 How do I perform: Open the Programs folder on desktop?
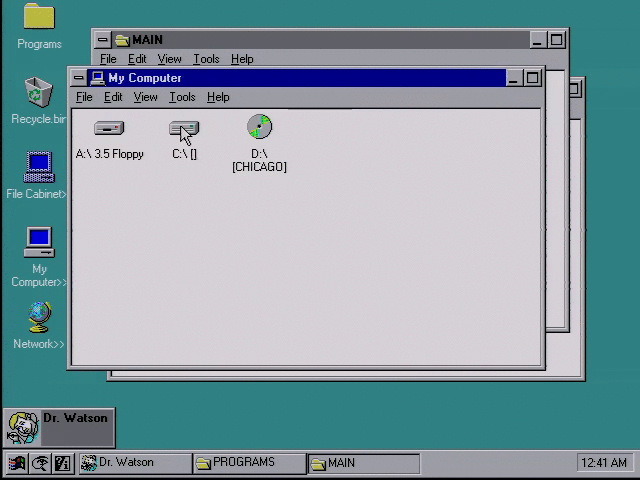click(x=39, y=16)
